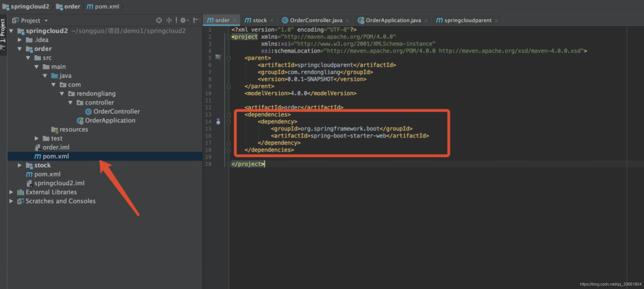Click the modelVersion 4.0.0 line
This screenshot has width=644, height=289.
click(301, 93)
